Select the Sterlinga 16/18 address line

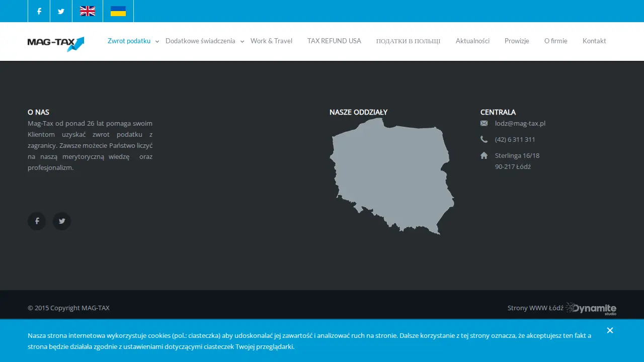pos(517,155)
